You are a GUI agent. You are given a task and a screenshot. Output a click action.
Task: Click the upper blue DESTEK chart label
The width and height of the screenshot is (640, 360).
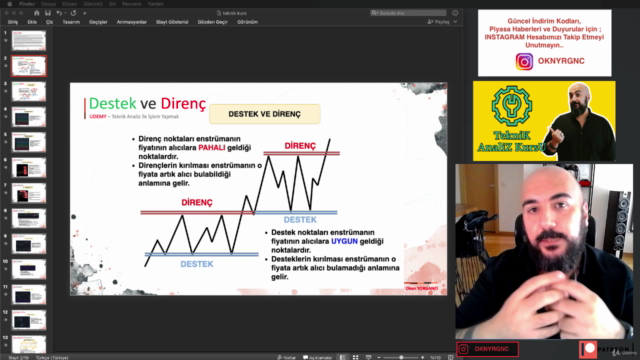coord(300,220)
